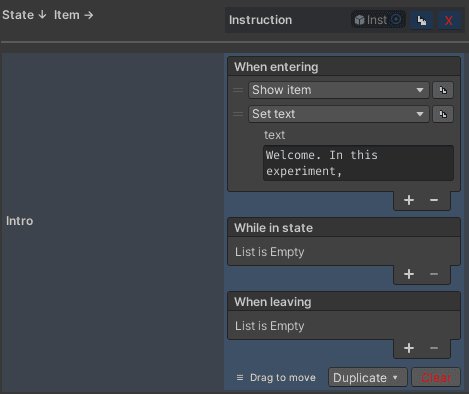Add an action to While in state
Image resolution: width=469 pixels, height=394 pixels.
pos(409,274)
